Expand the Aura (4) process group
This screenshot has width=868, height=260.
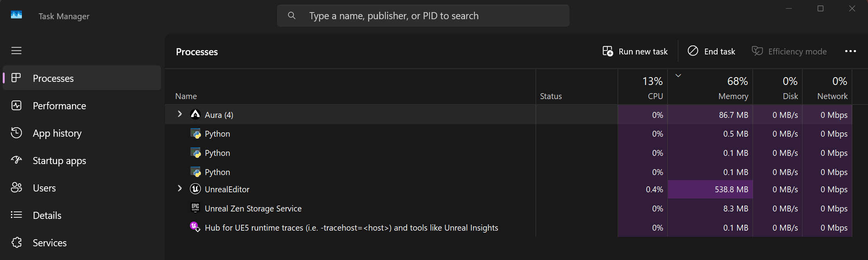pos(180,114)
